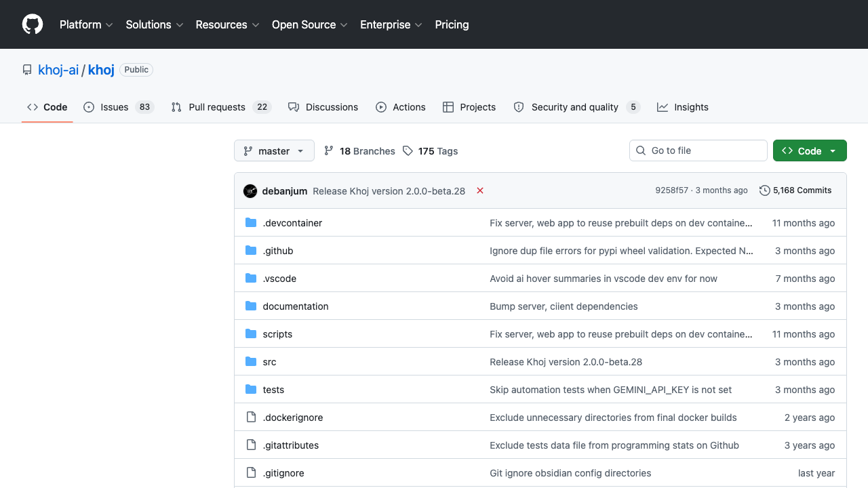Expand the Solutions menu
The height and width of the screenshot is (488, 868).
tap(155, 24)
